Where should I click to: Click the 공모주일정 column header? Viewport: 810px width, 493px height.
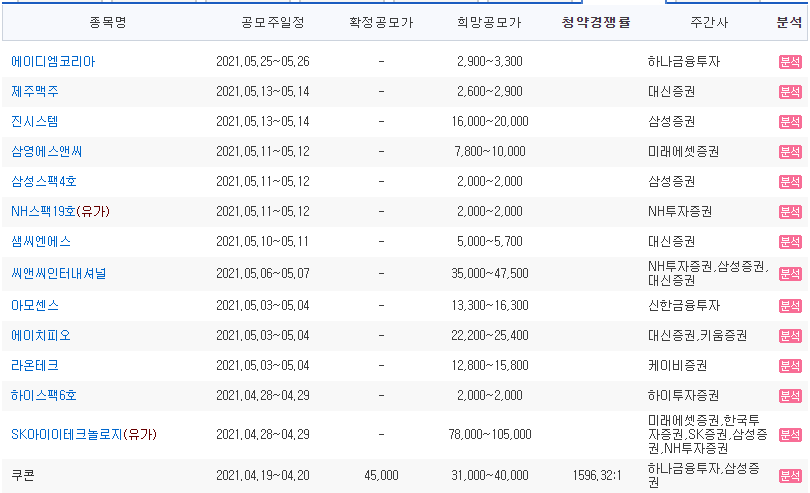[273, 22]
